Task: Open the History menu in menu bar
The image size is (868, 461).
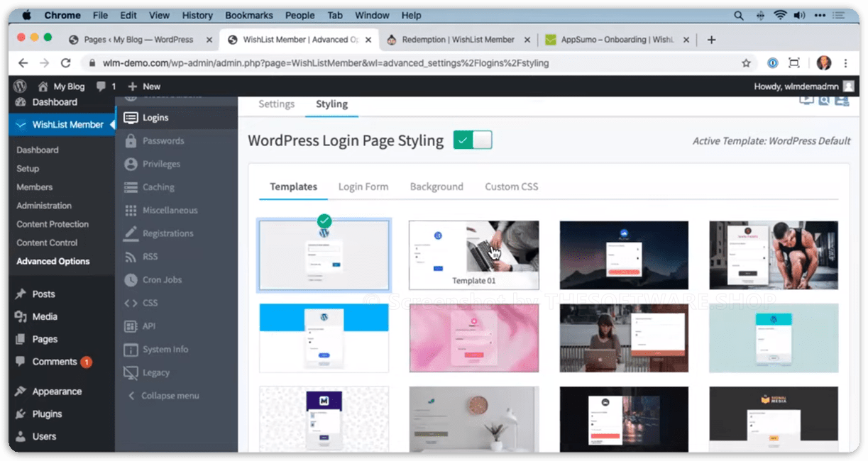Action: click(197, 16)
